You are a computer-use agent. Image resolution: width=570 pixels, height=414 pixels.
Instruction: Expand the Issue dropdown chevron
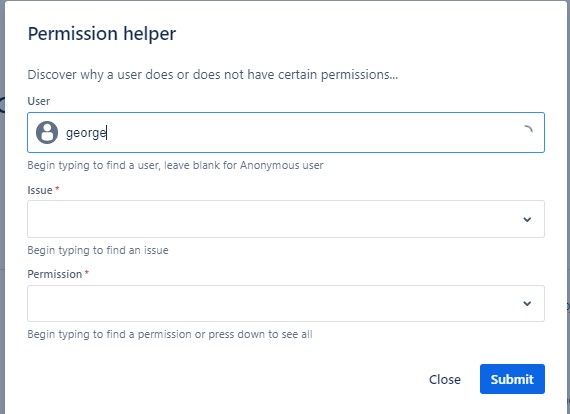pos(527,219)
